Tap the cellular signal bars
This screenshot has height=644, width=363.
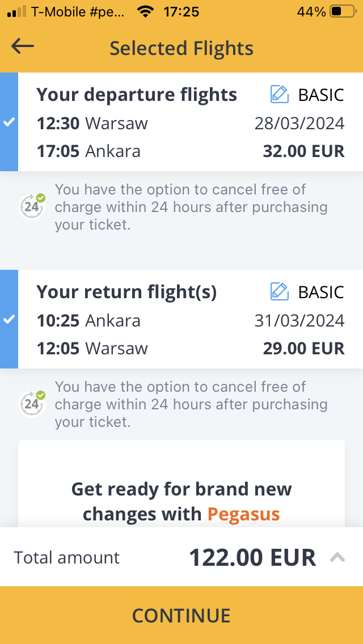[x=16, y=12]
